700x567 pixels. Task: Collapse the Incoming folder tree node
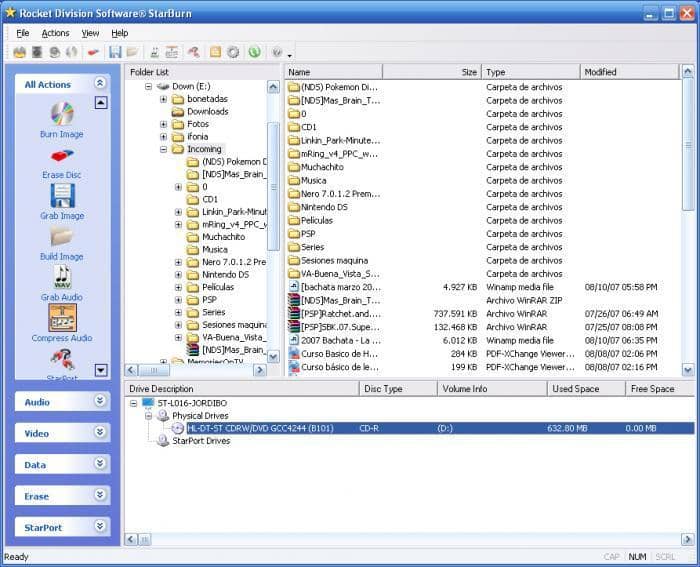(x=163, y=150)
